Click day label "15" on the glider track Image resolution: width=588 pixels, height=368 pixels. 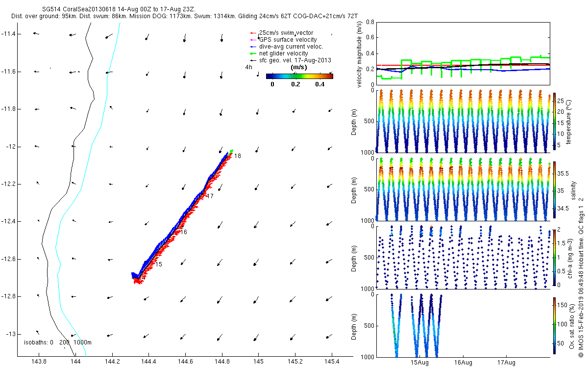159,264
